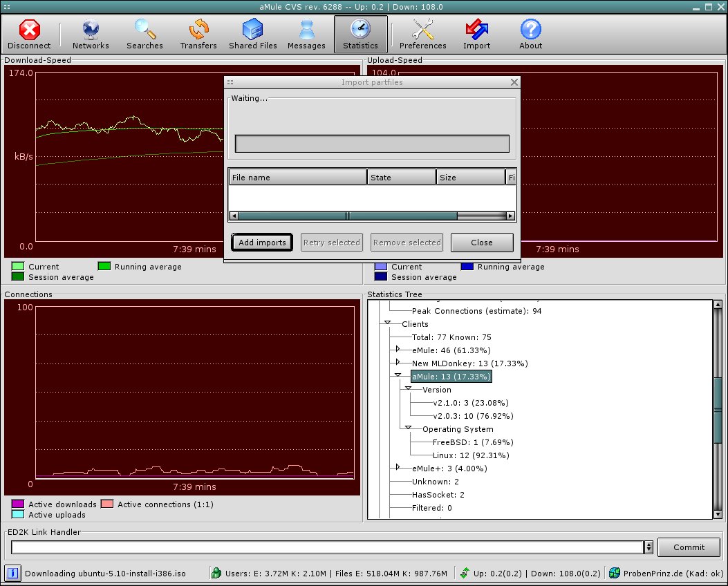Select 'HasSocket: 2' tree row
This screenshot has width=728, height=586.
click(438, 495)
